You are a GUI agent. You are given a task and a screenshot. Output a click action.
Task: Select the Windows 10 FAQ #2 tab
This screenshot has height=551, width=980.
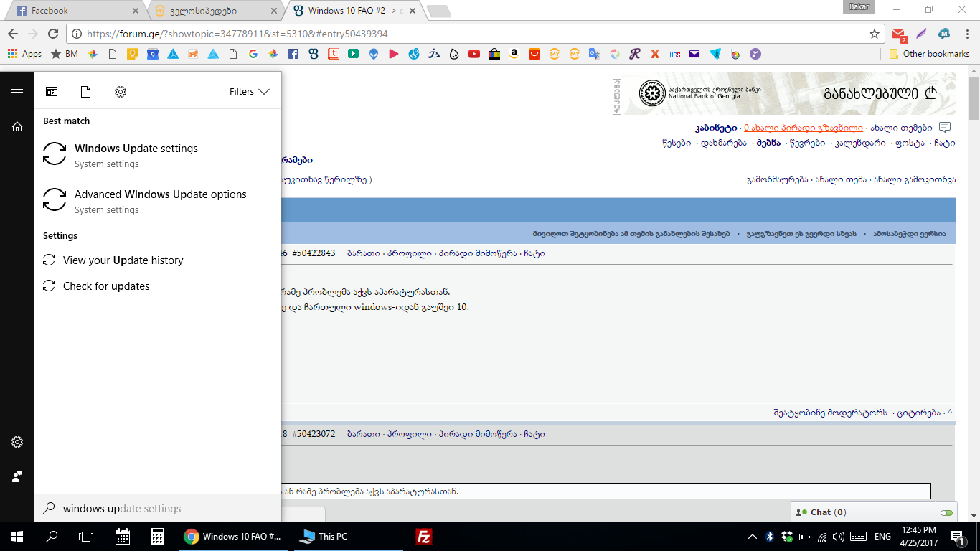tap(354, 11)
